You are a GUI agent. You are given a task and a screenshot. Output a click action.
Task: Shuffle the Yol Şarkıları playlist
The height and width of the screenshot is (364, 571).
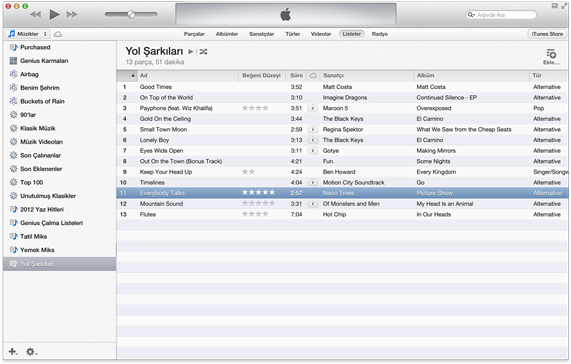point(204,52)
